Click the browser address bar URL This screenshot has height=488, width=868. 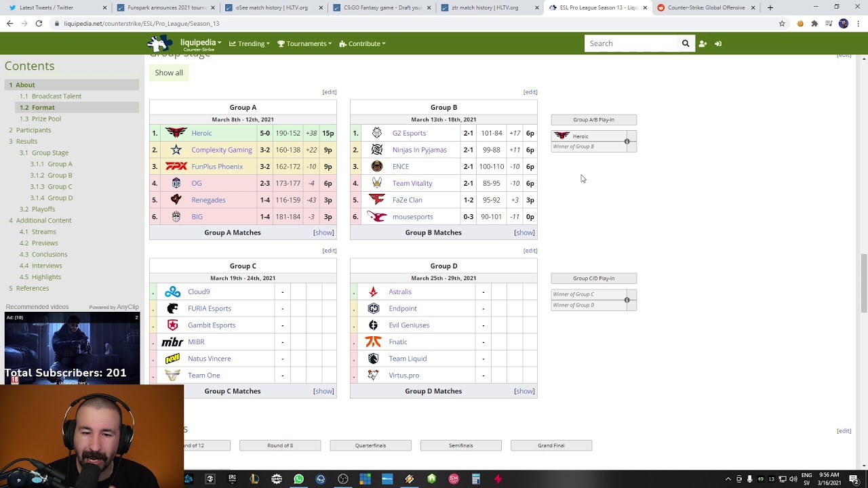click(x=142, y=23)
